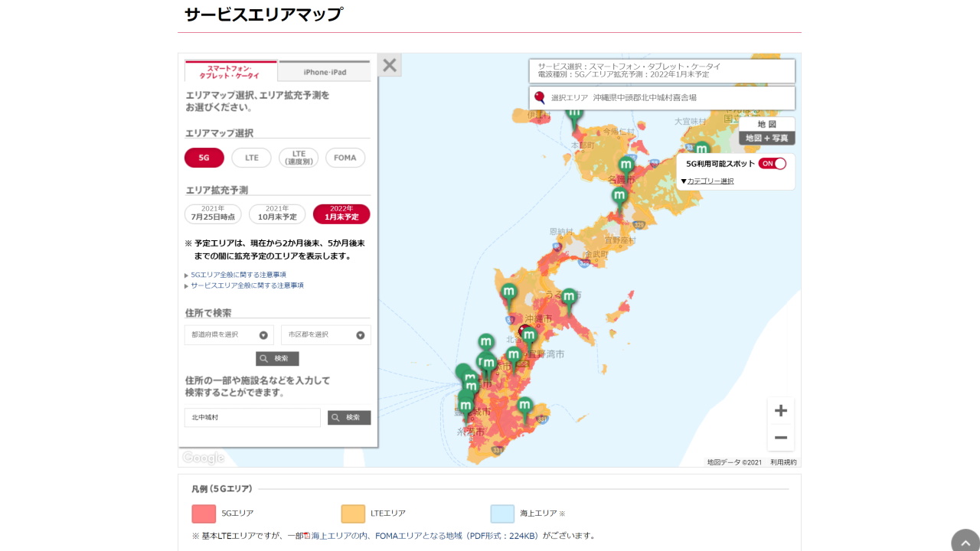
Task: Expand the カテゴリー選択 category list
Action: (x=710, y=181)
